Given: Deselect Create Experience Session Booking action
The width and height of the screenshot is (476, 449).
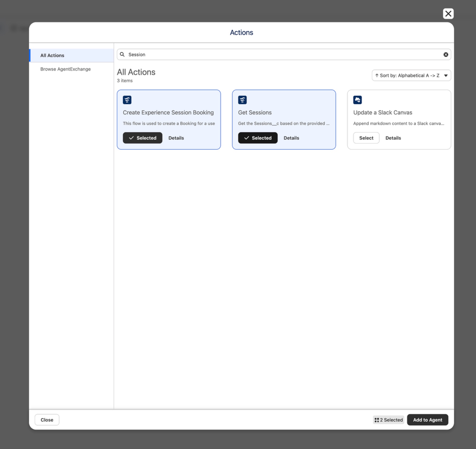Looking at the screenshot, I should pos(143,138).
